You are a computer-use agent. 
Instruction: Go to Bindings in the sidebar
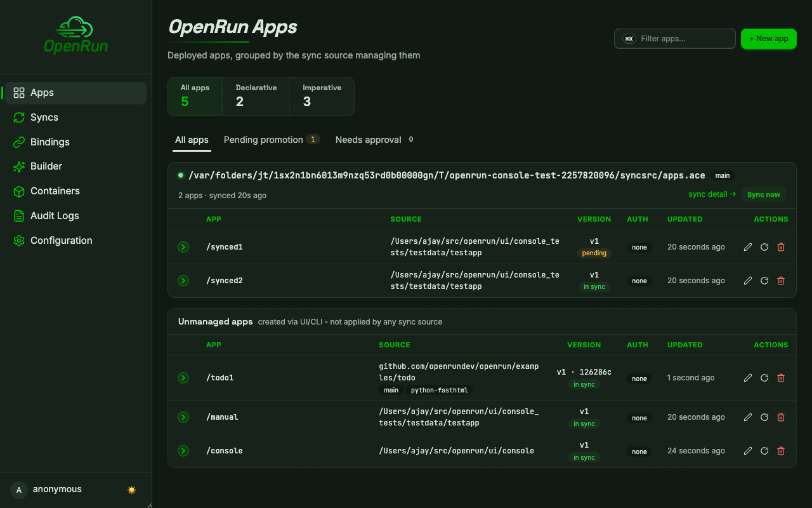75,142
